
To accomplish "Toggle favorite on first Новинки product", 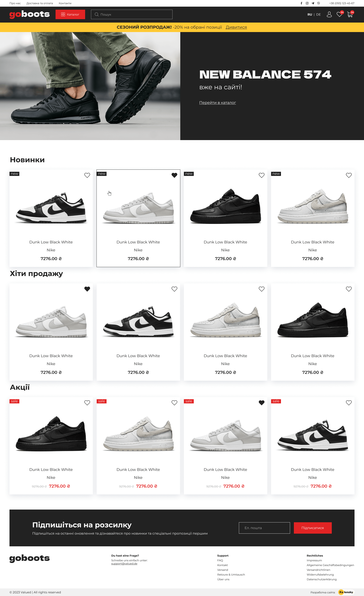I will (87, 175).
